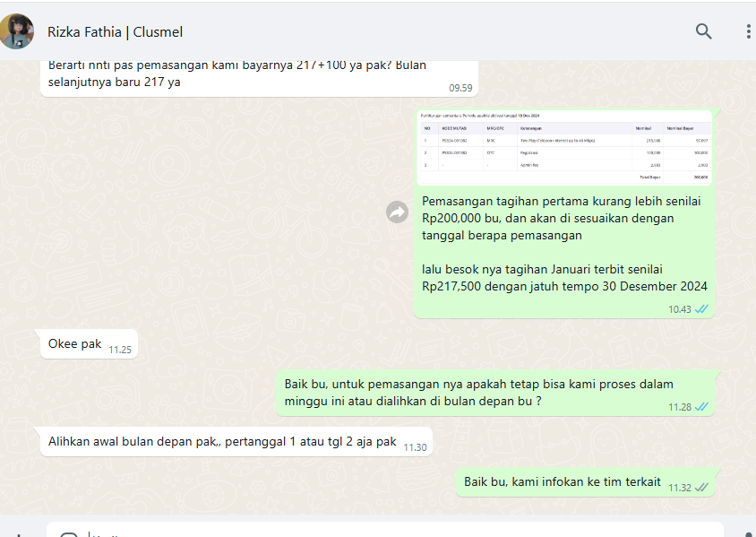This screenshot has width=756, height=537.
Task: Open contact info via name Rizka Fathia | Clusmel
Action: pos(115,32)
